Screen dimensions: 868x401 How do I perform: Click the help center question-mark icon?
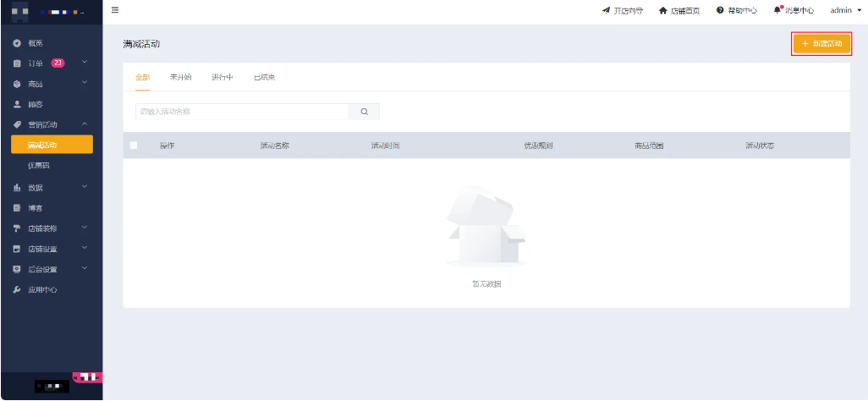point(720,10)
